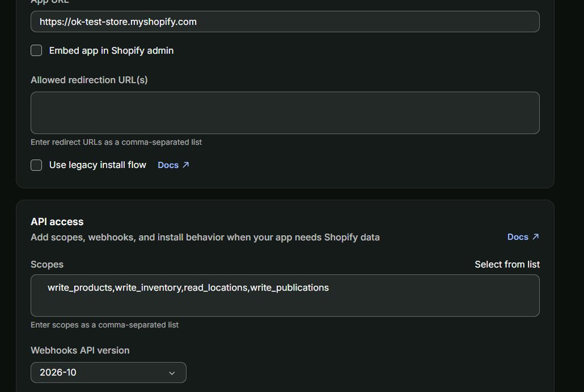This screenshot has width=584, height=392.
Task: Click the 'Allowed redirection URL(s)' label
Action: tap(89, 80)
